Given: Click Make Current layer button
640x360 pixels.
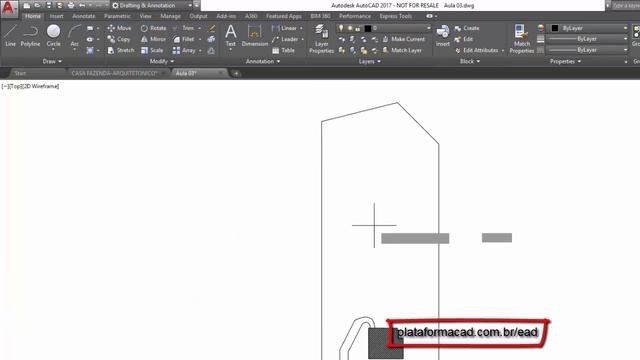Looking at the screenshot, I should (404, 39).
